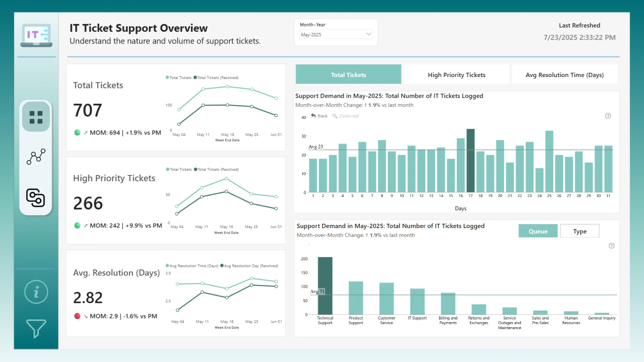
Task: Select the Product Support bar
Action: tap(356, 298)
